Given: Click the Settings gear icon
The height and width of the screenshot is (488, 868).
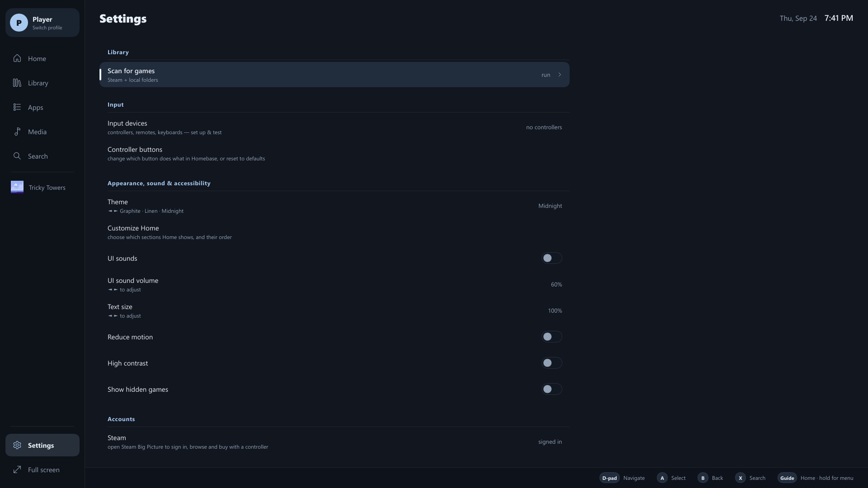Looking at the screenshot, I should pos(17,445).
